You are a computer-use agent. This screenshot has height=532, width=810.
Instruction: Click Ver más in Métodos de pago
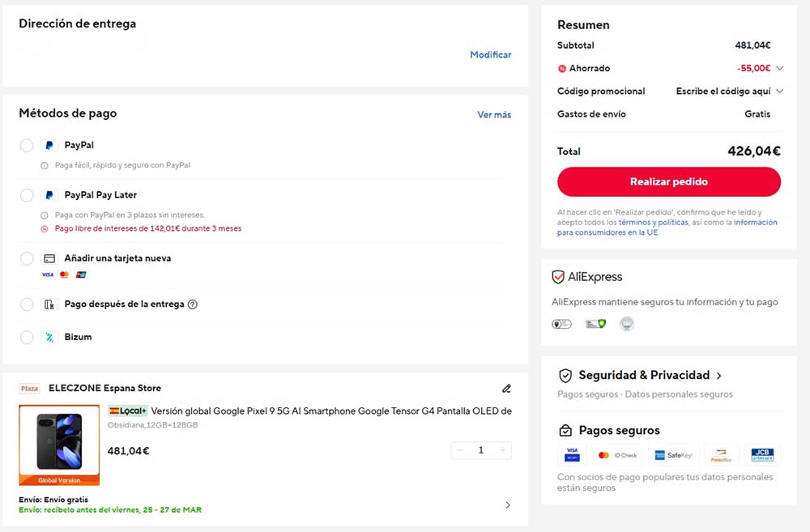[x=494, y=114]
